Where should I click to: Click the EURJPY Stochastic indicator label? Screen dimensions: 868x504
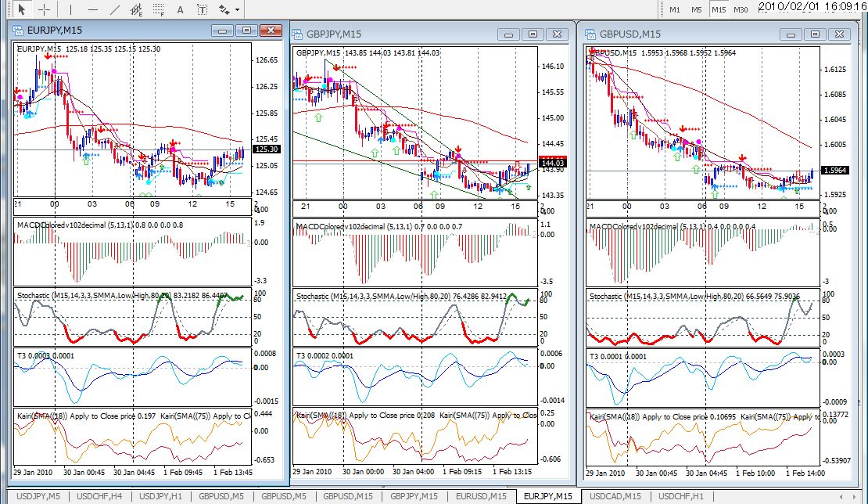point(122,296)
